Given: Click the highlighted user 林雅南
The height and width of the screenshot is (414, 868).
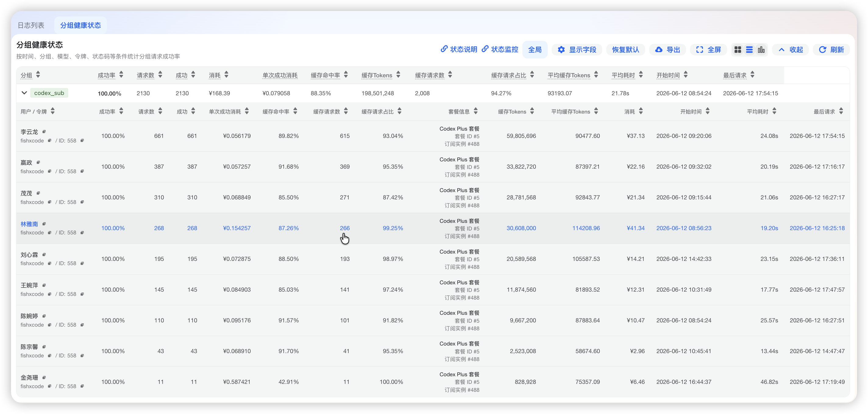Looking at the screenshot, I should point(29,224).
